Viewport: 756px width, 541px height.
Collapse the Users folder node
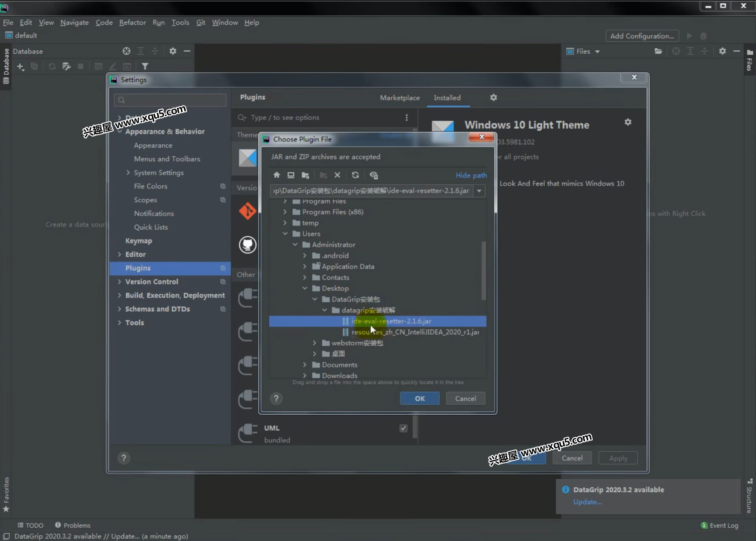[285, 234]
